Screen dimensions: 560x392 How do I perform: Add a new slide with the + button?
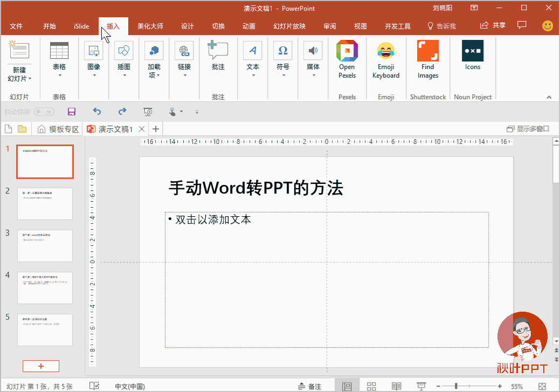[41, 366]
